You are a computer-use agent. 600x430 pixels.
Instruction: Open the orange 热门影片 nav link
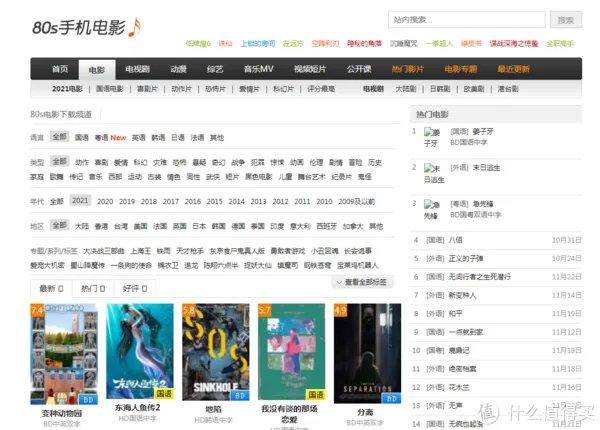pyautogui.click(x=408, y=69)
